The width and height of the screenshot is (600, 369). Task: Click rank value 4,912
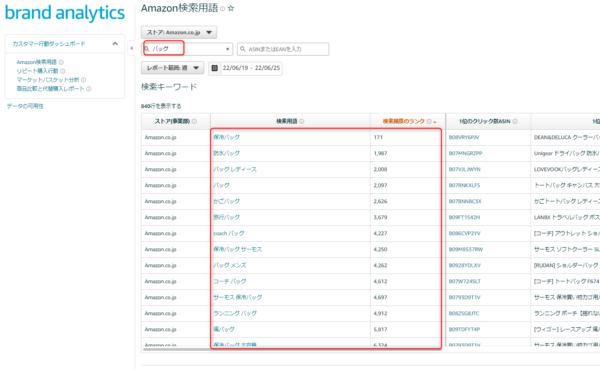pyautogui.click(x=380, y=313)
